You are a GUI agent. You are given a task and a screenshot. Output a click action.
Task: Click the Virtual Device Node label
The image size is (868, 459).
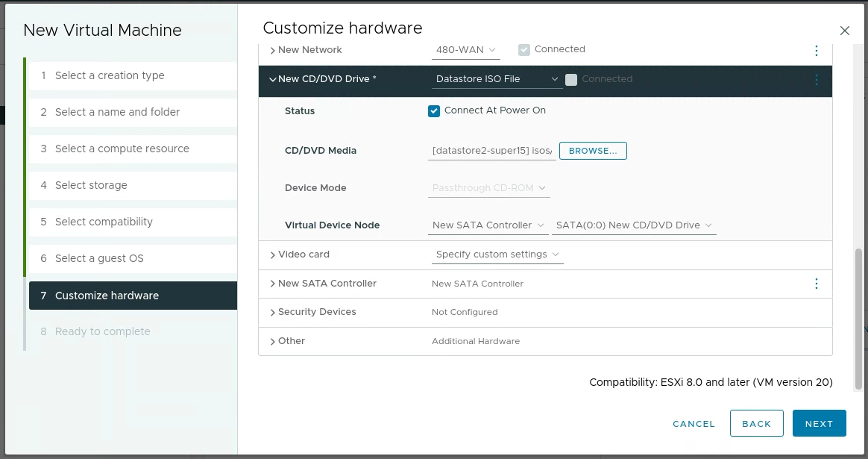pos(332,225)
